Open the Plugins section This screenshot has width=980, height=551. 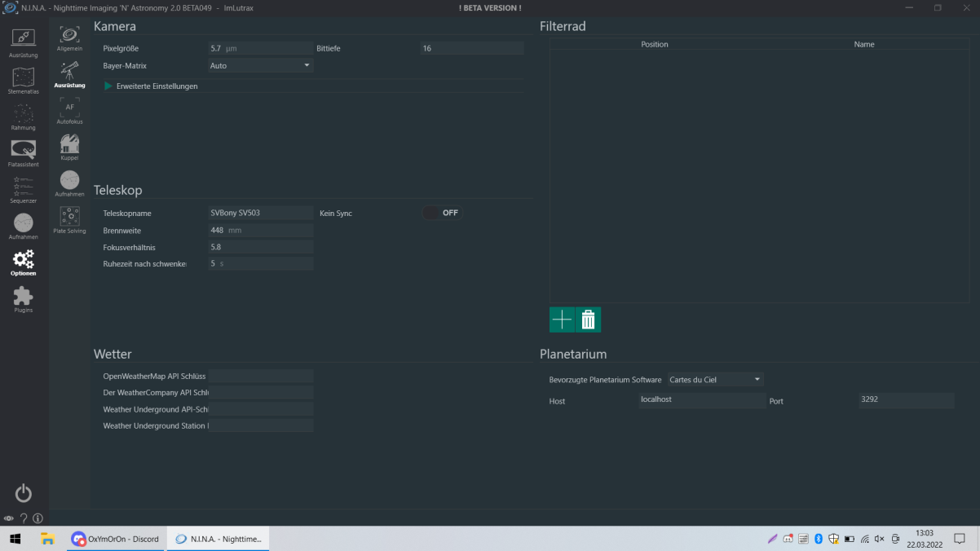(x=24, y=299)
